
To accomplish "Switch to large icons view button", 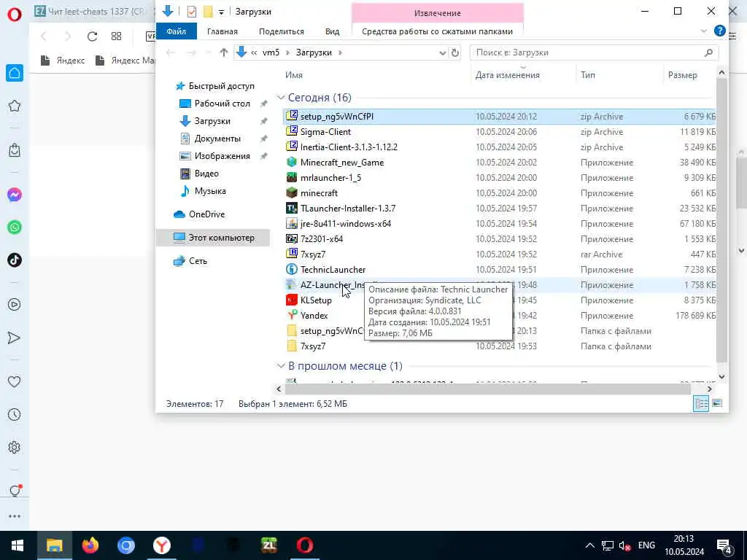I will [717, 403].
